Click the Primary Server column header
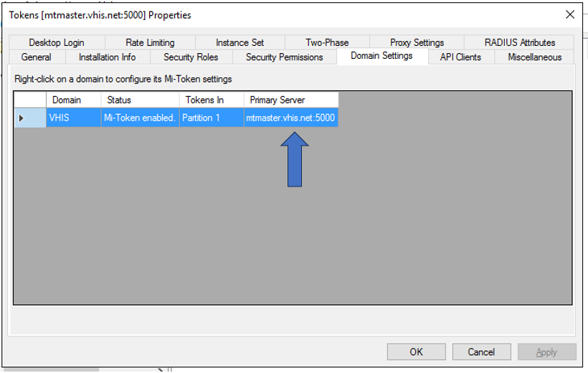588x373 pixels. (291, 100)
